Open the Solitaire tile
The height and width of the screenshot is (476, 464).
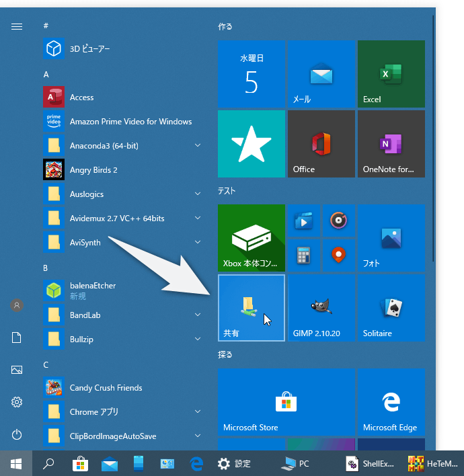coord(391,308)
